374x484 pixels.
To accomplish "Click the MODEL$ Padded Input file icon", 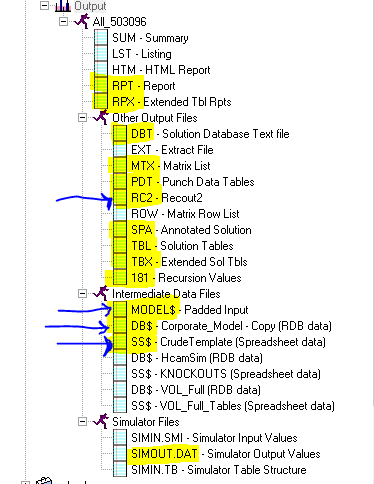I will (x=120, y=310).
